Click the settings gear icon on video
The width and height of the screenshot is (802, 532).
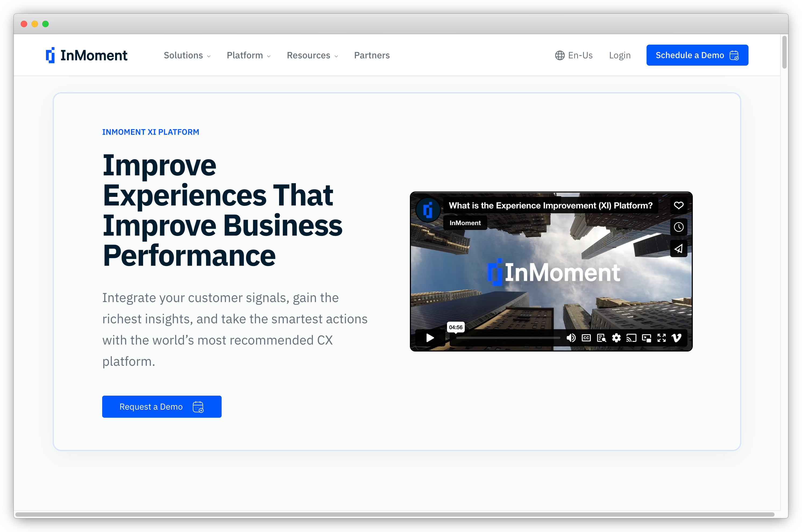point(616,338)
